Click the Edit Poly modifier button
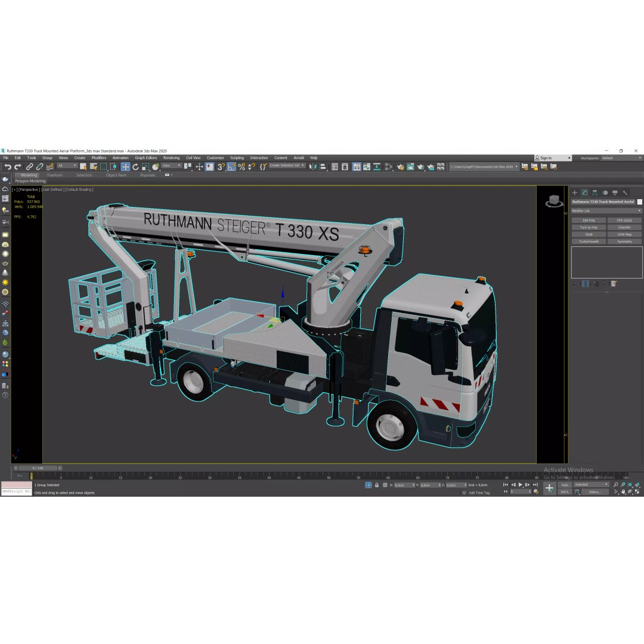The width and height of the screenshot is (644, 644). [x=589, y=220]
